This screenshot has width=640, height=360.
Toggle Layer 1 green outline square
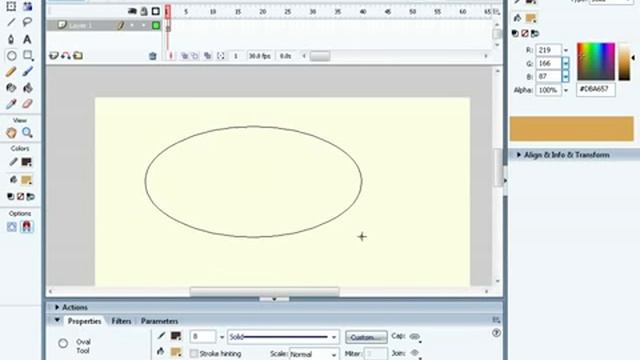pos(156,25)
